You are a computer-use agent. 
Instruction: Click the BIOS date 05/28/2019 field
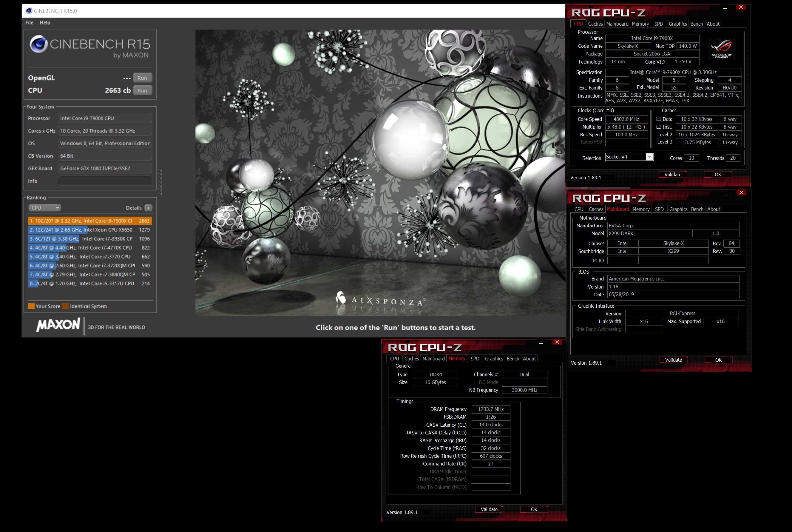pyautogui.click(x=673, y=294)
